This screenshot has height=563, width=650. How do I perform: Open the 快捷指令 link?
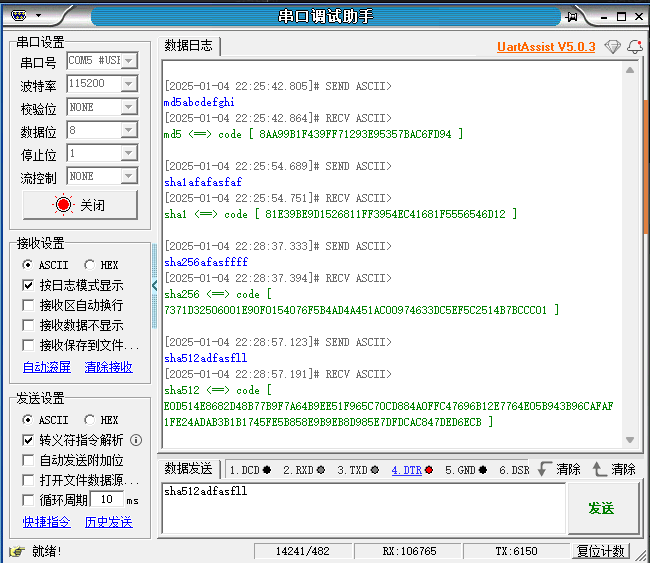pos(47,522)
